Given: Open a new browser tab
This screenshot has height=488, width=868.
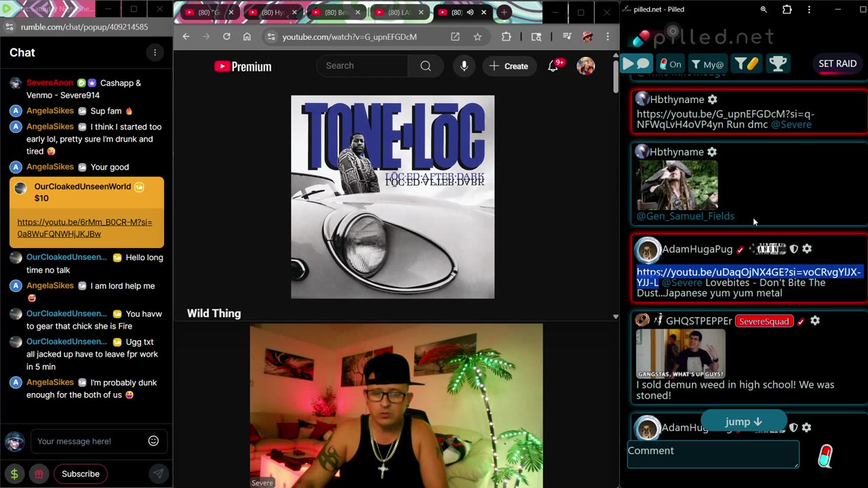Looking at the screenshot, I should [x=504, y=12].
